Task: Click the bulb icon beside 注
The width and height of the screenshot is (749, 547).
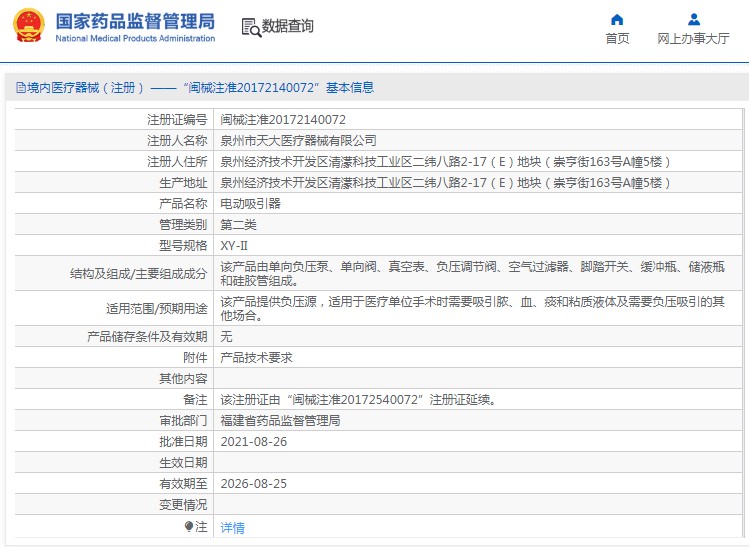Action: click(x=189, y=526)
